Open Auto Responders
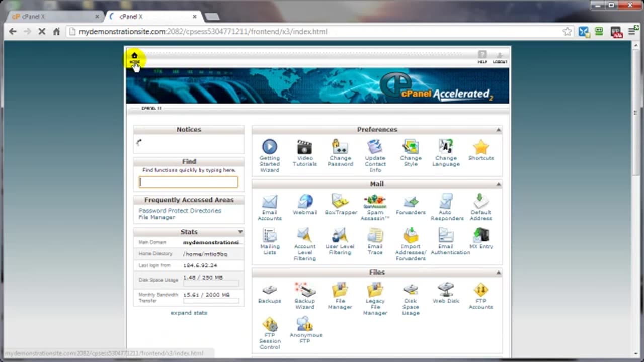 coord(446,207)
